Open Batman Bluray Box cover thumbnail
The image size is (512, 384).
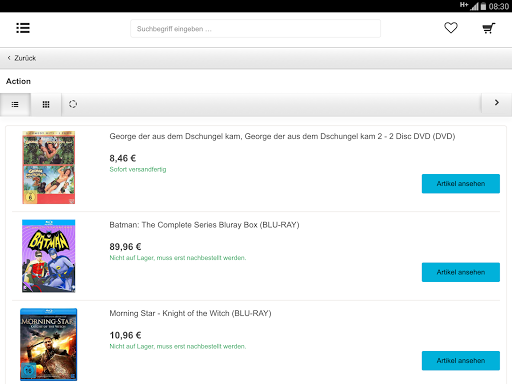click(49, 256)
